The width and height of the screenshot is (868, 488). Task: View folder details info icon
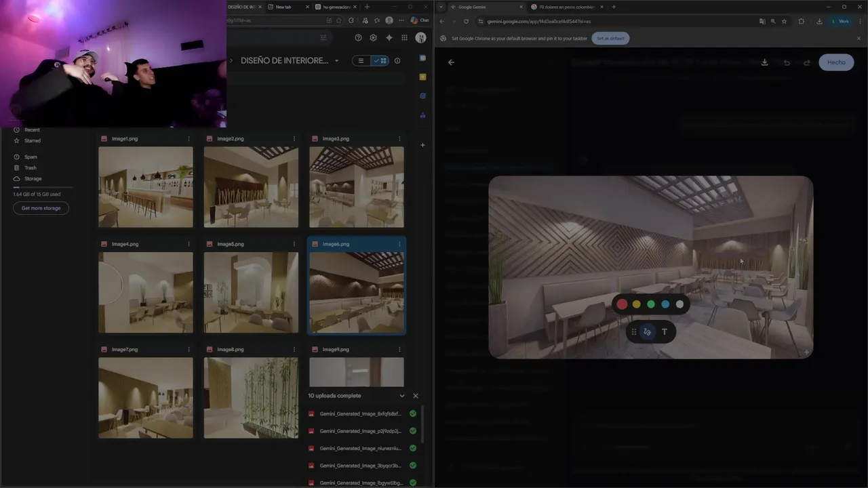coord(397,60)
